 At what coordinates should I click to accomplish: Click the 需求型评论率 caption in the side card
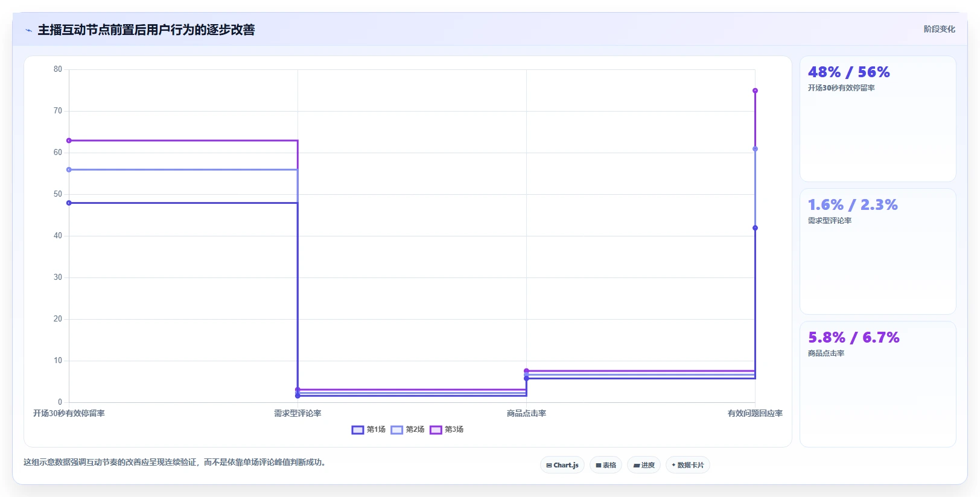point(830,221)
